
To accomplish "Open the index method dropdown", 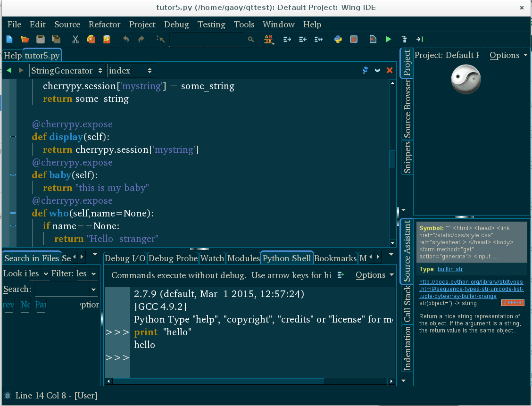I will pyautogui.click(x=130, y=71).
